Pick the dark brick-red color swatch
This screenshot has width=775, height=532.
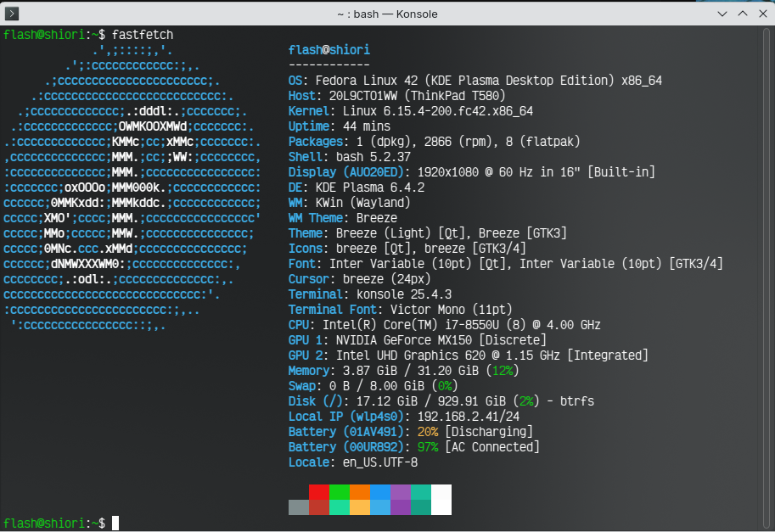[x=319, y=507]
